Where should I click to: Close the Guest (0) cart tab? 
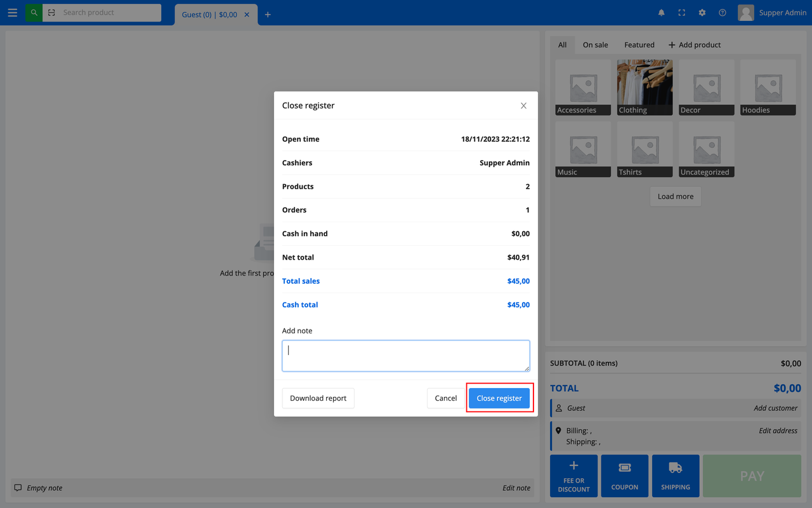247,15
